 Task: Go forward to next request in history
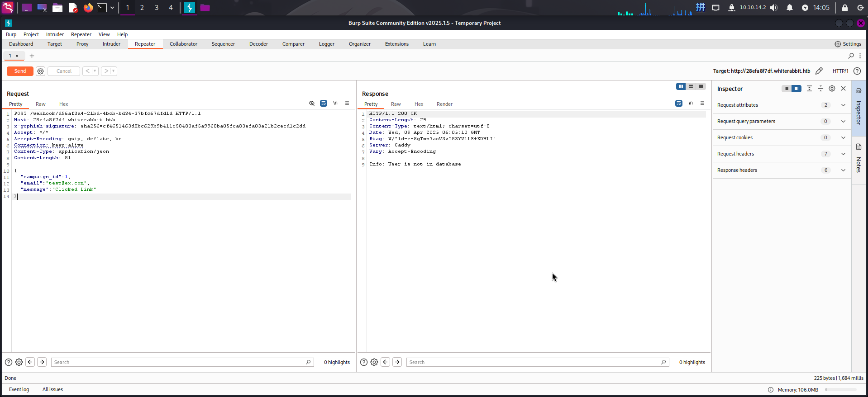point(106,71)
